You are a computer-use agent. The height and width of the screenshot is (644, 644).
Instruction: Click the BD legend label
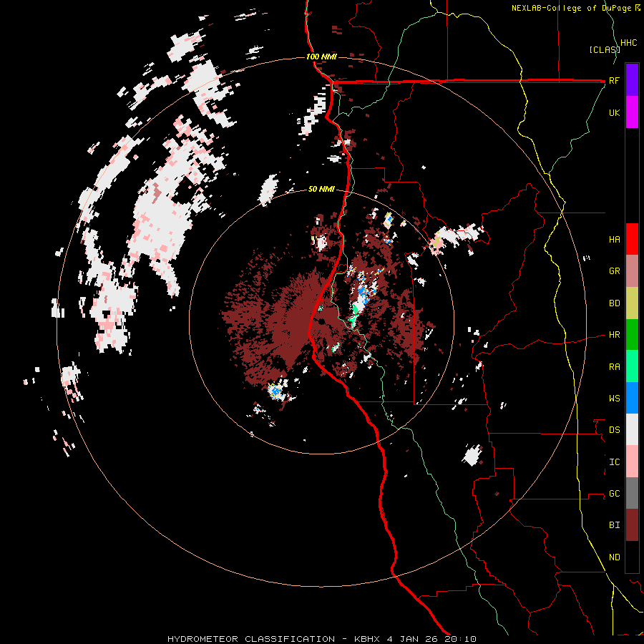pos(614,303)
